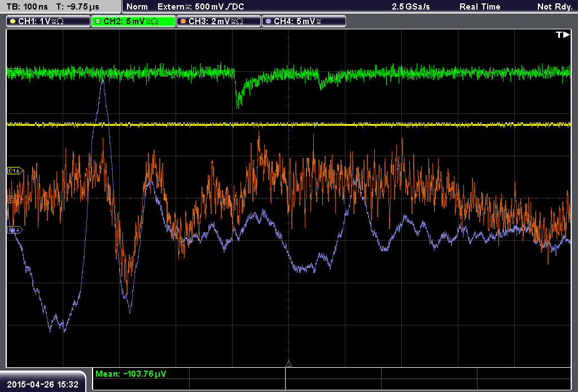The height and width of the screenshot is (392, 578).
Task: Select the CH4: 5mV channel tab
Action: tap(304, 21)
